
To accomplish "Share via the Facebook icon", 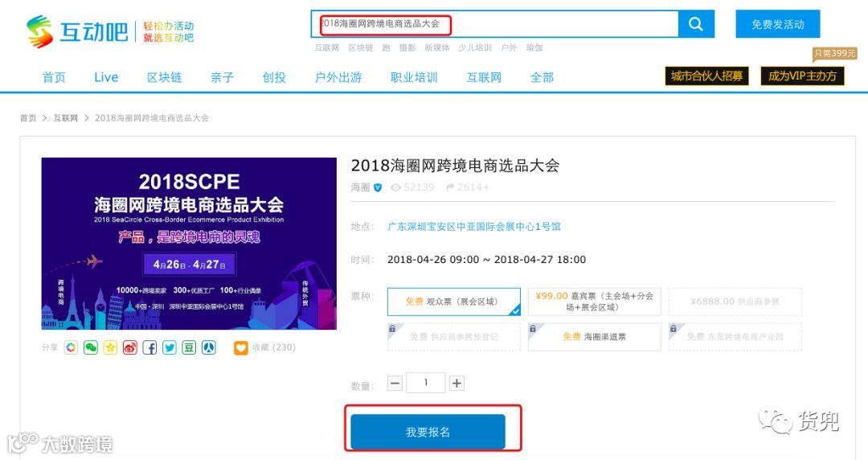I will pyautogui.click(x=149, y=347).
